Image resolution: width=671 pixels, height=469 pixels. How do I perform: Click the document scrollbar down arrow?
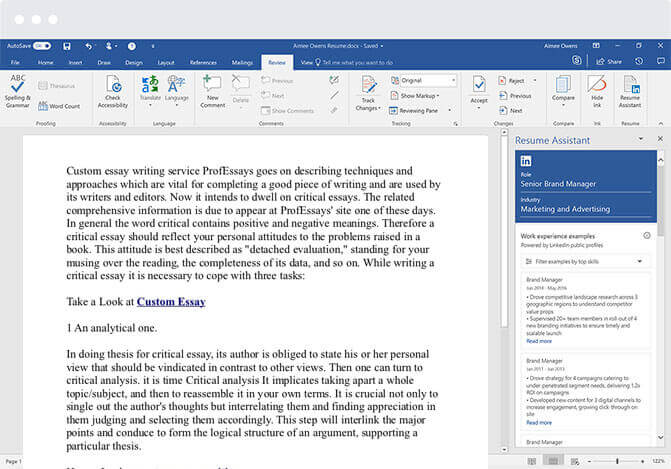click(504, 449)
